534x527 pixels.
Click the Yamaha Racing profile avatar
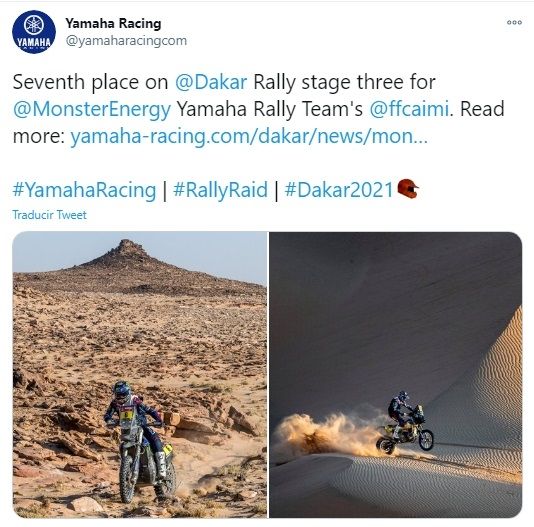pyautogui.click(x=34, y=32)
